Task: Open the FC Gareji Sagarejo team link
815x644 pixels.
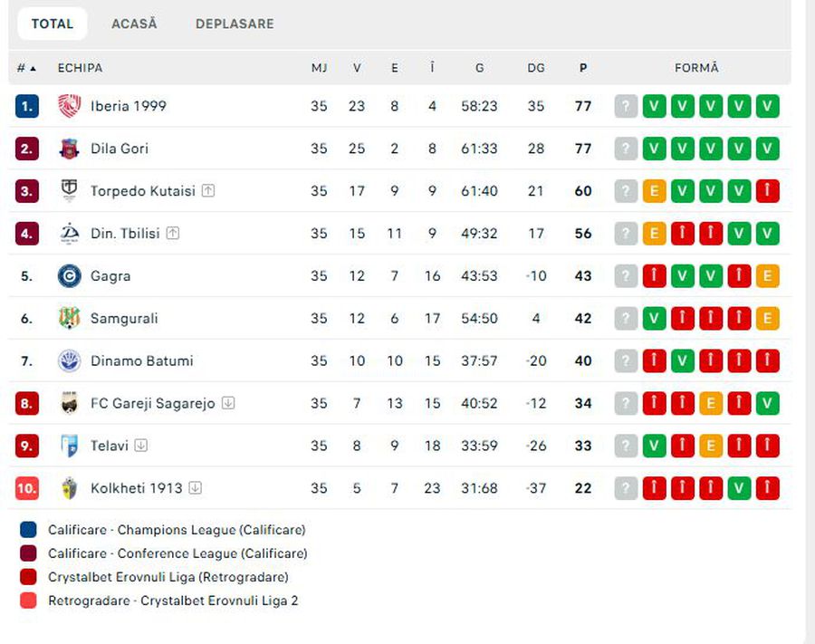Action: click(152, 403)
